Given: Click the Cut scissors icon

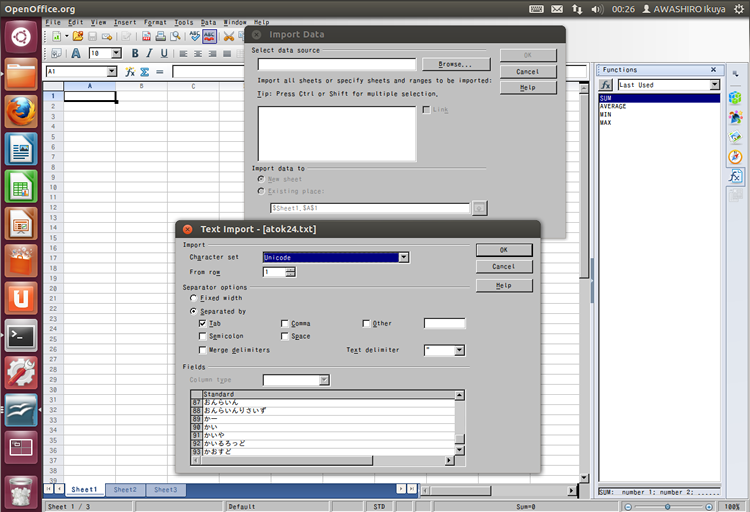Looking at the screenshot, I should [229, 36].
